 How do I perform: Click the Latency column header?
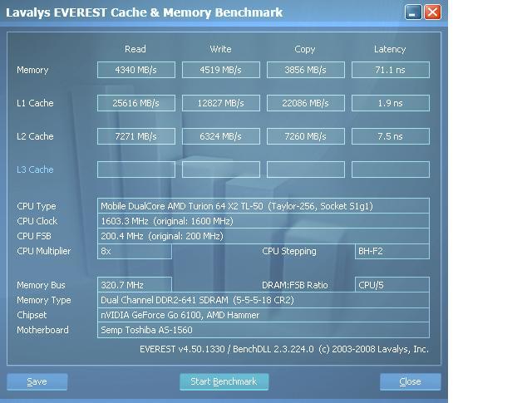pyautogui.click(x=390, y=50)
